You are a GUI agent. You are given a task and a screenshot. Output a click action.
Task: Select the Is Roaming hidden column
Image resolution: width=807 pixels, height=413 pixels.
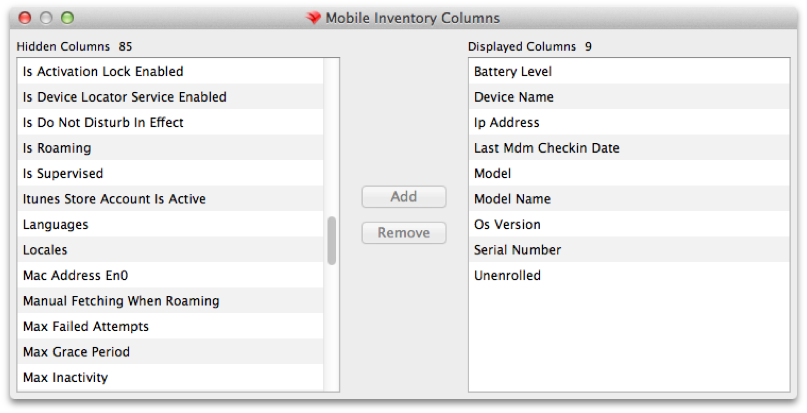coord(170,148)
